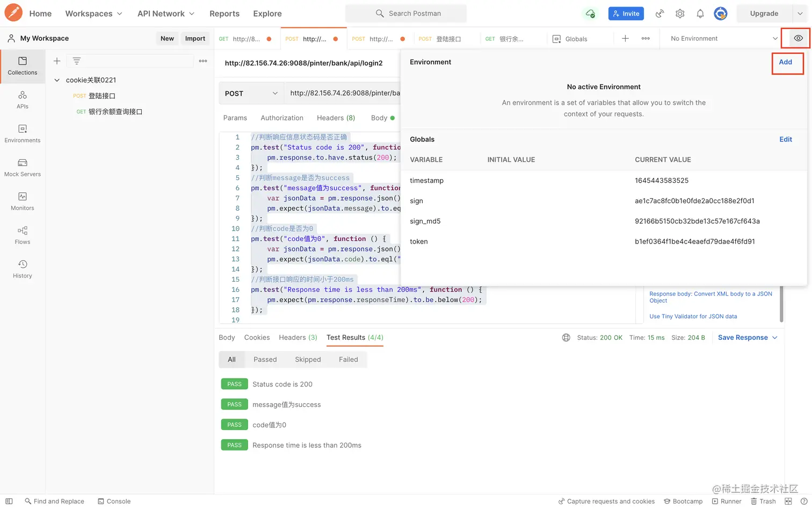Open the Monitors sidebar panel
This screenshot has height=508, width=812.
(x=23, y=201)
